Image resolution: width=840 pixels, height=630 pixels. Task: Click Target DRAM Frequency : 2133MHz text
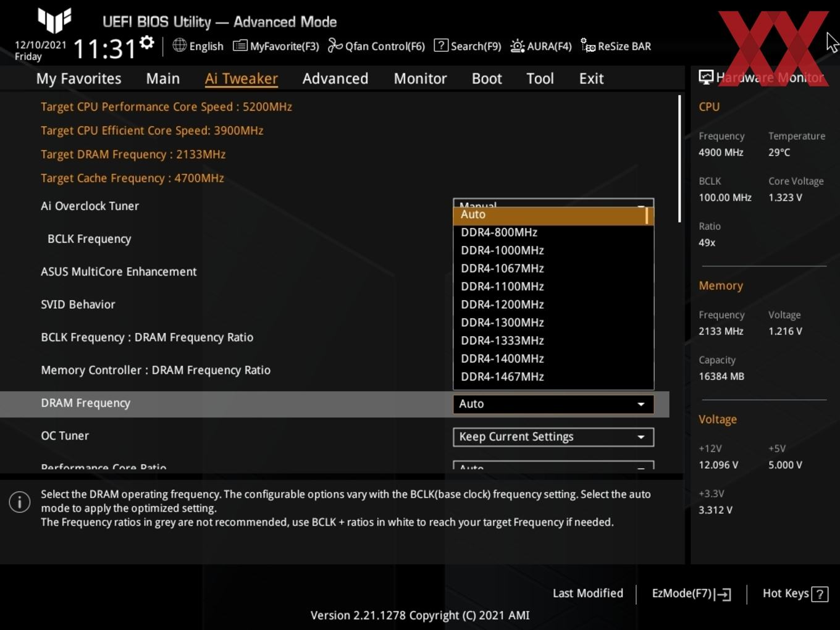[133, 154]
